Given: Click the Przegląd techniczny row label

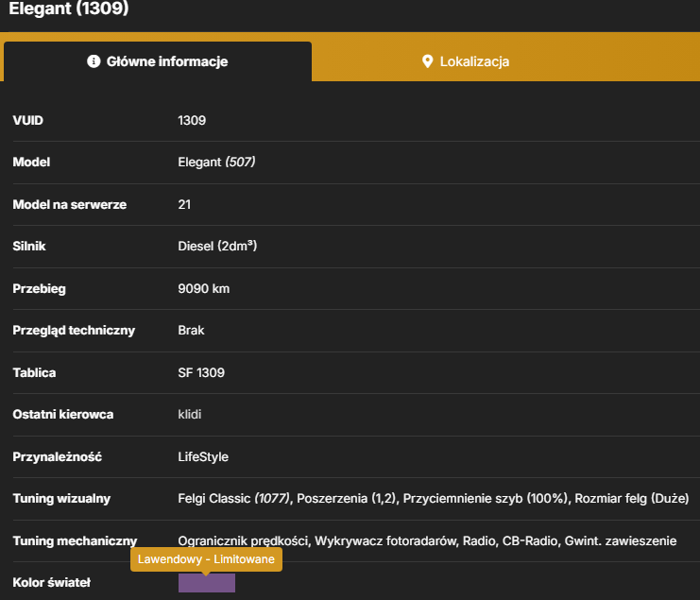Looking at the screenshot, I should 74,331.
